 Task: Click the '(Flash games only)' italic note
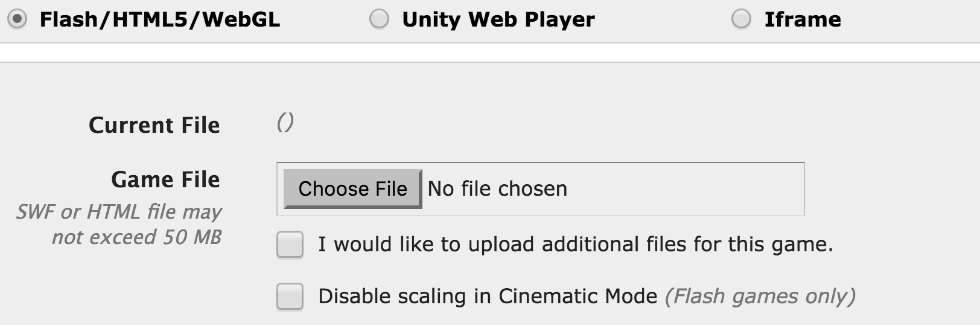[x=760, y=297]
